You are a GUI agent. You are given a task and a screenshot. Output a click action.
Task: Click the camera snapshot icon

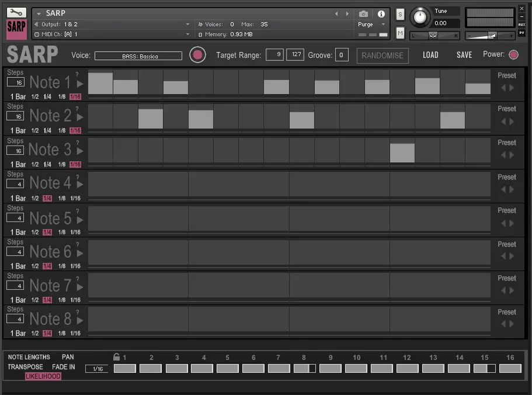(363, 14)
